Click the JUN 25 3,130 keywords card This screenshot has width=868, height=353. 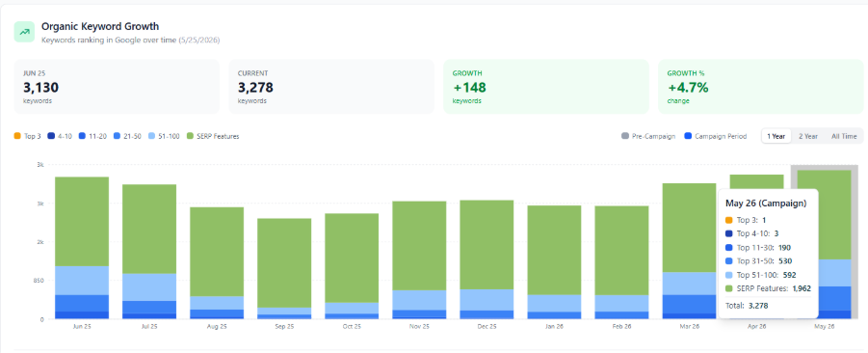(117, 87)
